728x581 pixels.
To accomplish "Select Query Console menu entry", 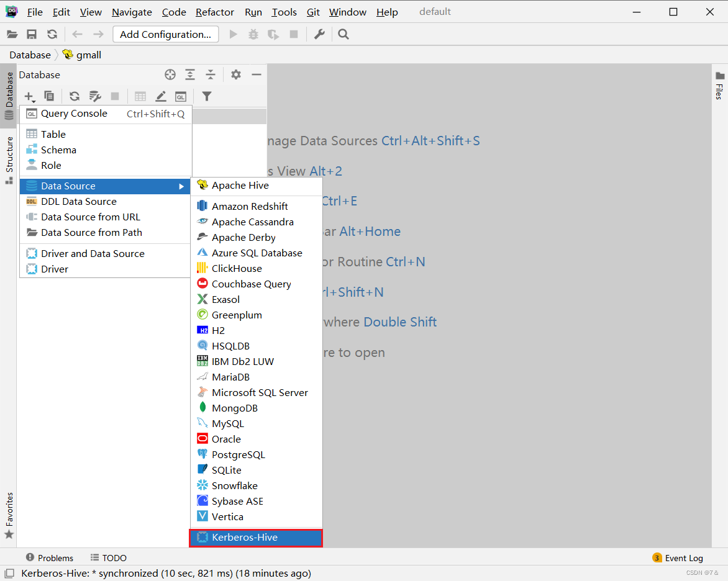I will (x=106, y=114).
